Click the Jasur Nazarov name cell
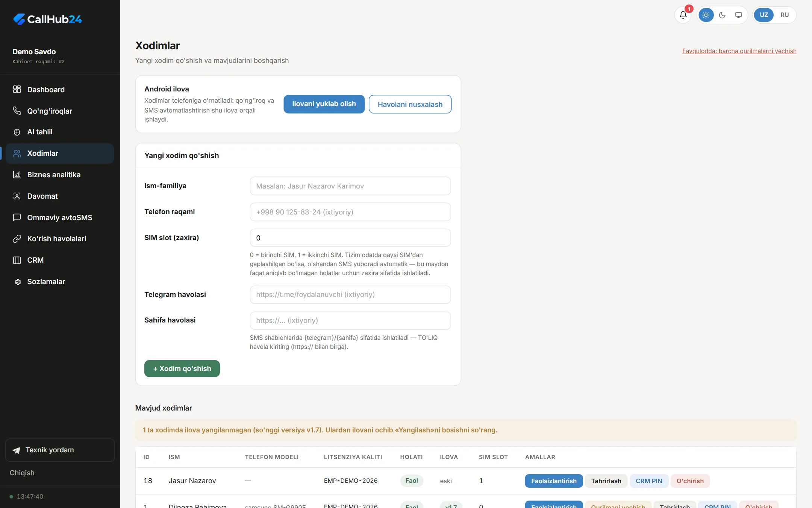This screenshot has width=812, height=508. pyautogui.click(x=192, y=481)
